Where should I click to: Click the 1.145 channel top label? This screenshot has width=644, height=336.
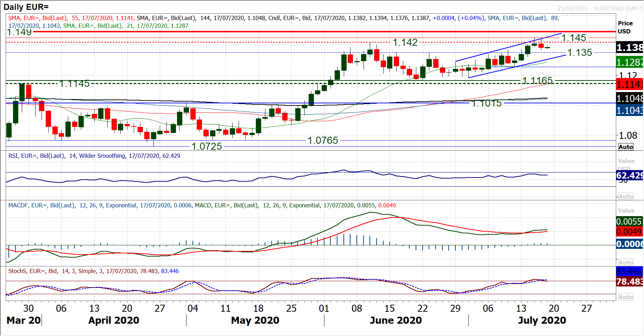click(574, 38)
